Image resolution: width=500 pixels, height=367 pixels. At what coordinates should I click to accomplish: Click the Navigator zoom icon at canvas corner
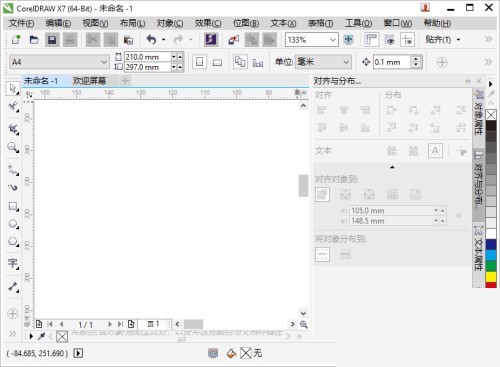click(x=304, y=324)
